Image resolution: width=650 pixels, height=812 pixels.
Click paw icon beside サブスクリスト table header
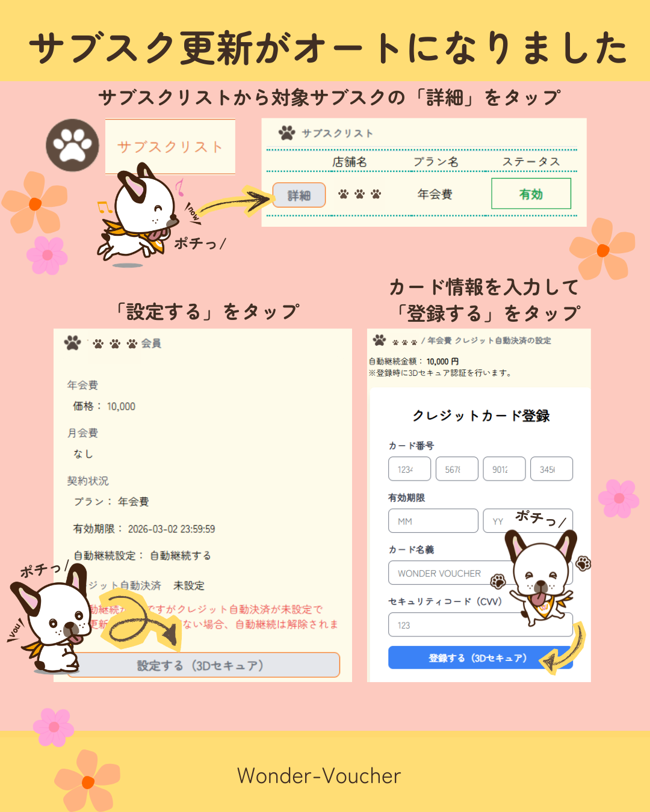(x=287, y=133)
